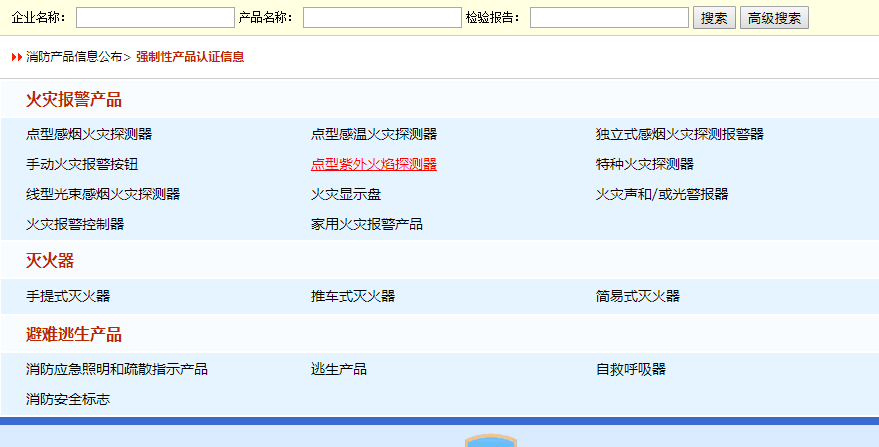The image size is (879, 447).
Task: Select 家用火灾报警产品 link
Action: [x=366, y=224]
